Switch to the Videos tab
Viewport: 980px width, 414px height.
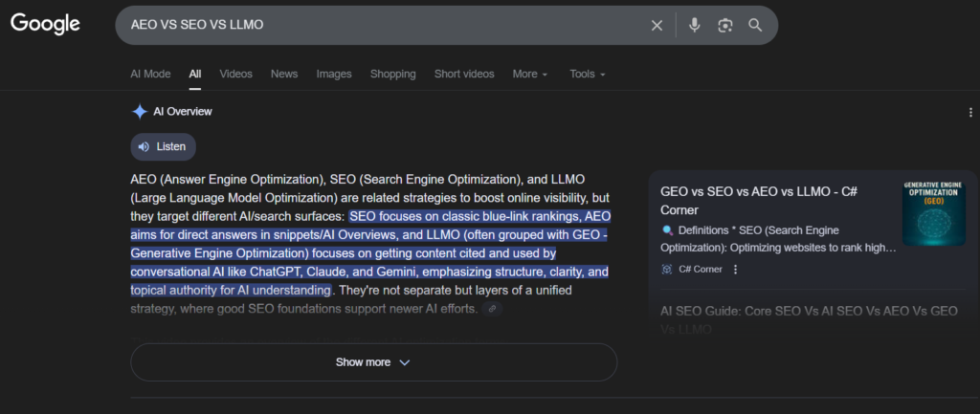tap(236, 74)
